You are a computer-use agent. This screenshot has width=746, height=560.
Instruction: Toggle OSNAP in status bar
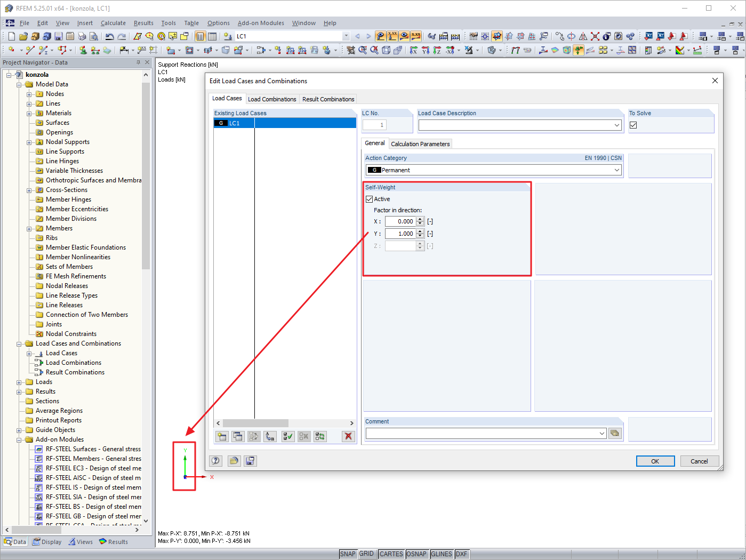coord(416,554)
